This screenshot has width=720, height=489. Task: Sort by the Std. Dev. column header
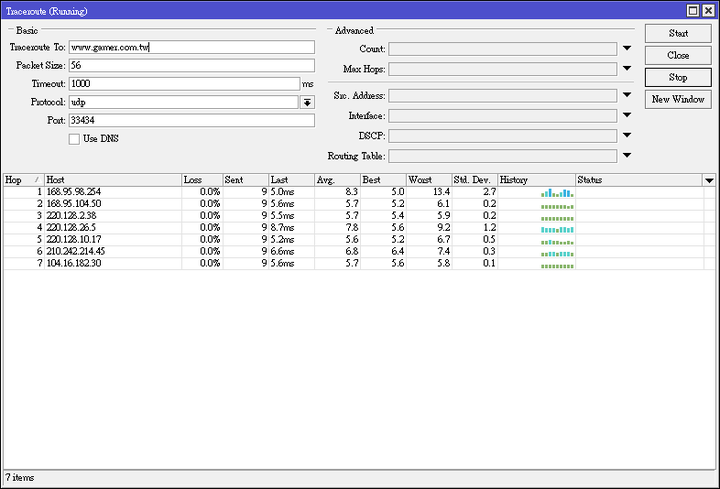coord(475,180)
